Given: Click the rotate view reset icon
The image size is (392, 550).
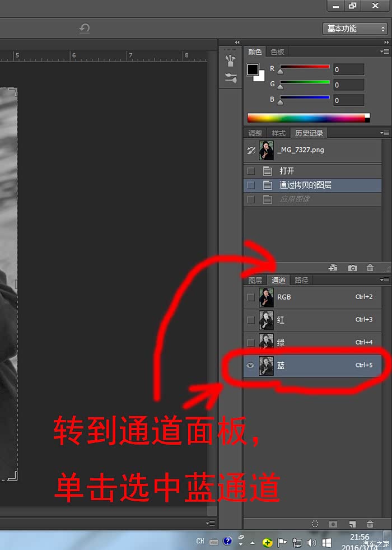Looking at the screenshot, I should pyautogui.click(x=85, y=28).
